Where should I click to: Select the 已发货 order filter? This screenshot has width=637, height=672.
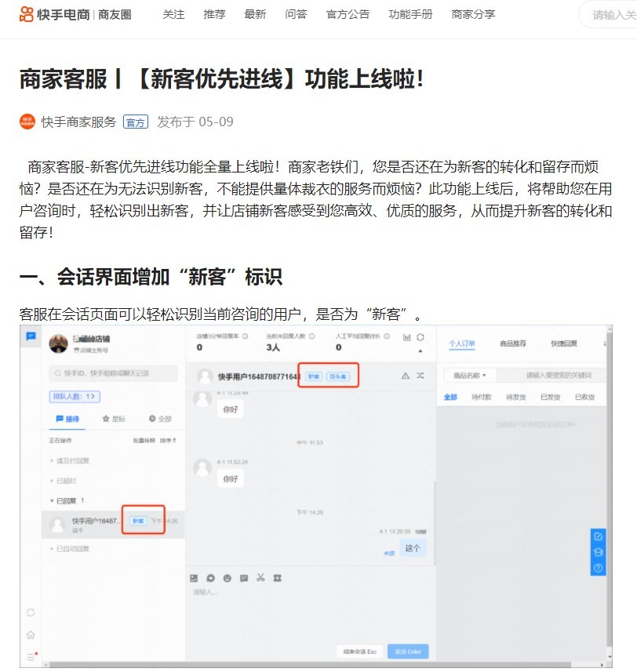point(551,398)
